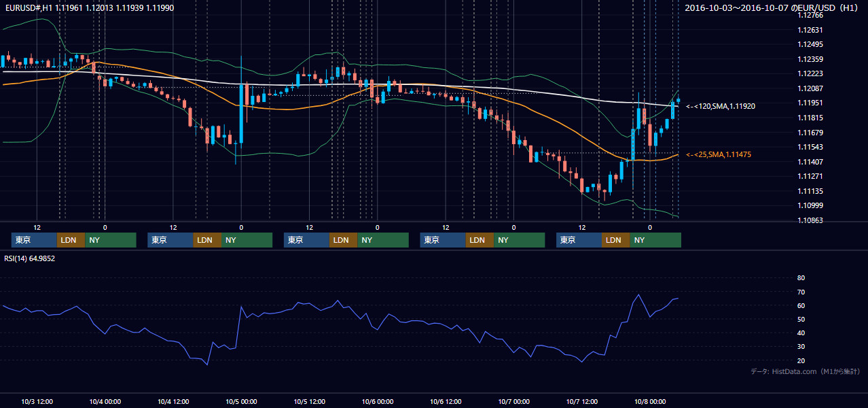This screenshot has height=408, width=868.
Task: Click price axis value 1.12359
Action: [x=810, y=59]
